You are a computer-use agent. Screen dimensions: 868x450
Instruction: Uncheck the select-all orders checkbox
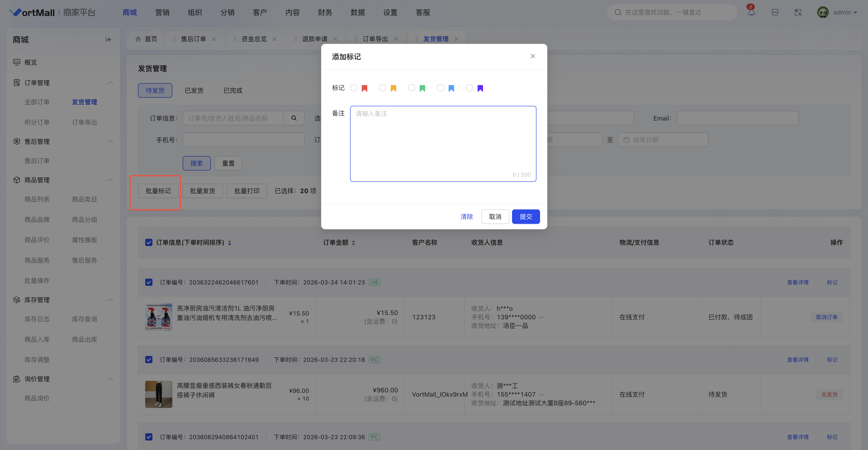[x=149, y=242]
